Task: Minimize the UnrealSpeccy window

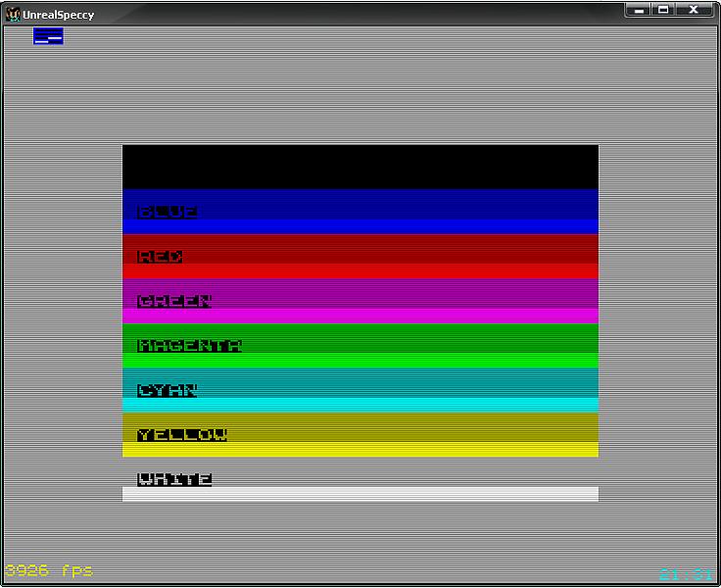Action: [x=640, y=10]
